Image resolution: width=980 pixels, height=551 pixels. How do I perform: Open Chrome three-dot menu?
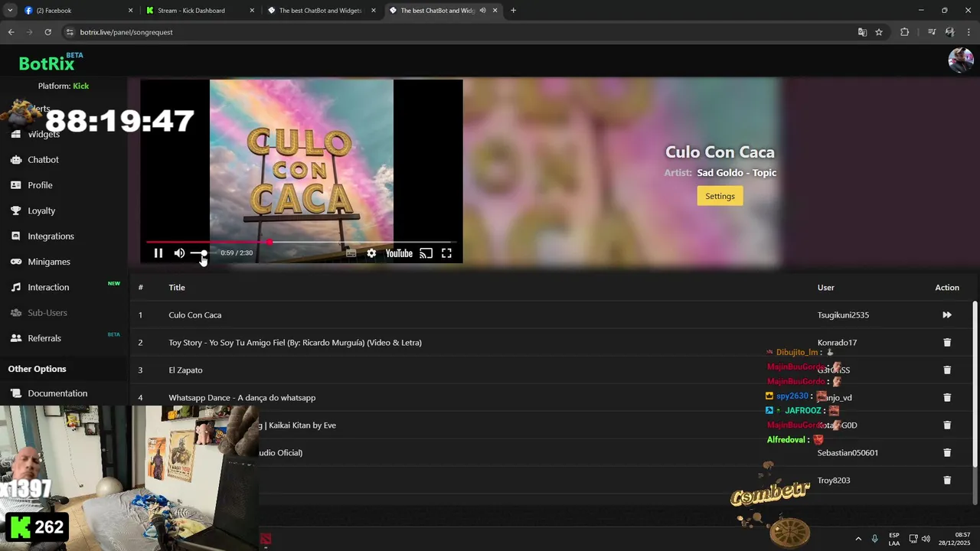pyautogui.click(x=969, y=32)
